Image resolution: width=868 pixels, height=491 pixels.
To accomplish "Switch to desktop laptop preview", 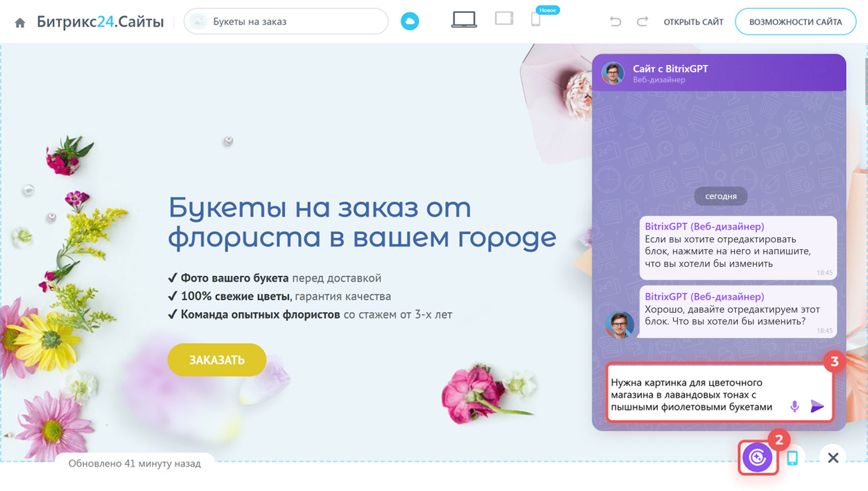I will [x=464, y=20].
